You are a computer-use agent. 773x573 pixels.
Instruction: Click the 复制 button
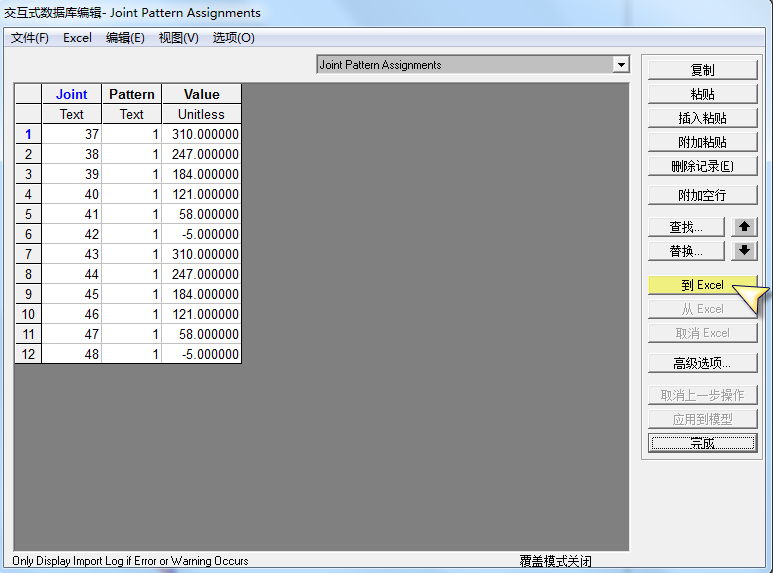click(x=702, y=70)
